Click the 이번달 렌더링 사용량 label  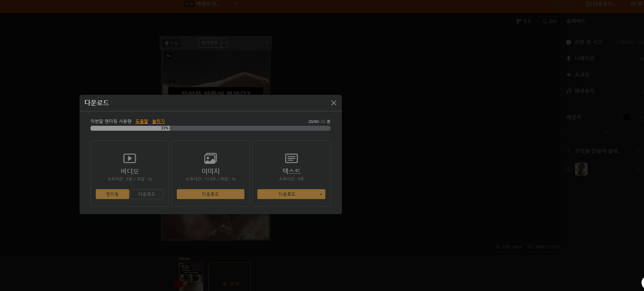tap(111, 121)
